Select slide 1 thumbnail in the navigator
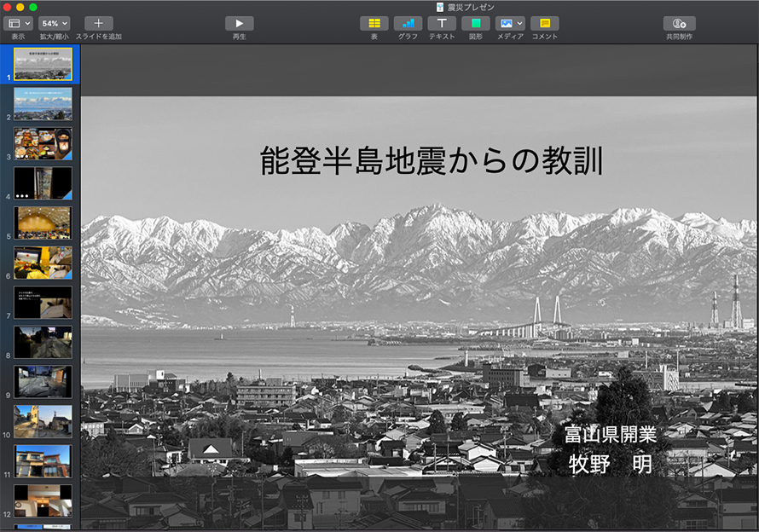 [43, 63]
